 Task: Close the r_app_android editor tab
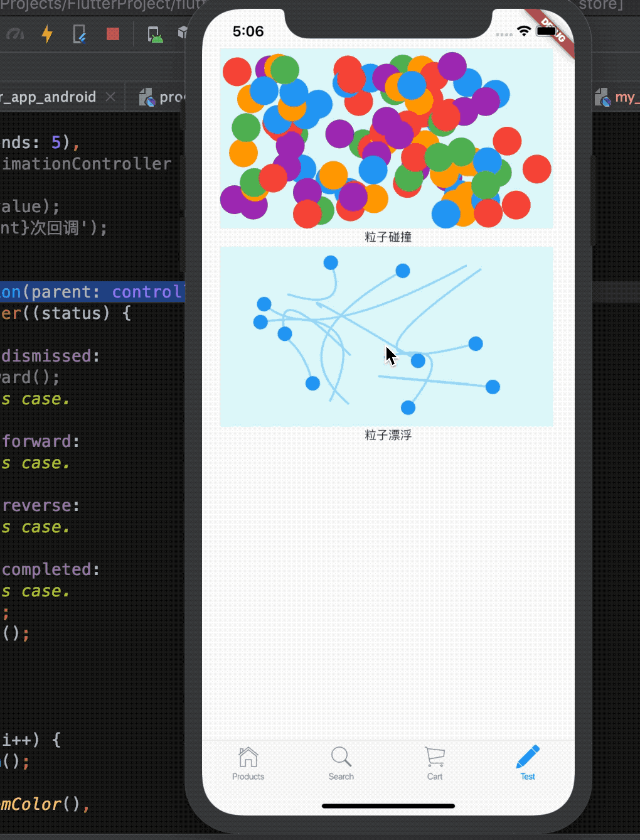pyautogui.click(x=110, y=97)
